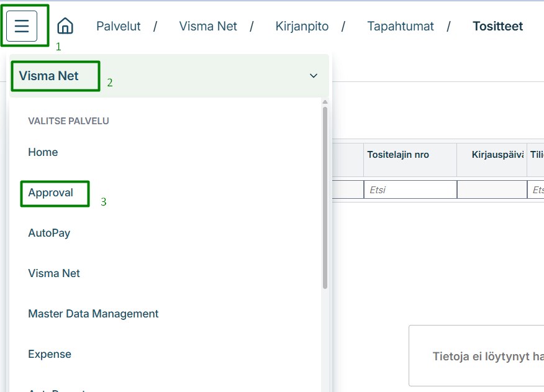Select Visma Net service header
The width and height of the screenshot is (544, 392).
(48, 76)
